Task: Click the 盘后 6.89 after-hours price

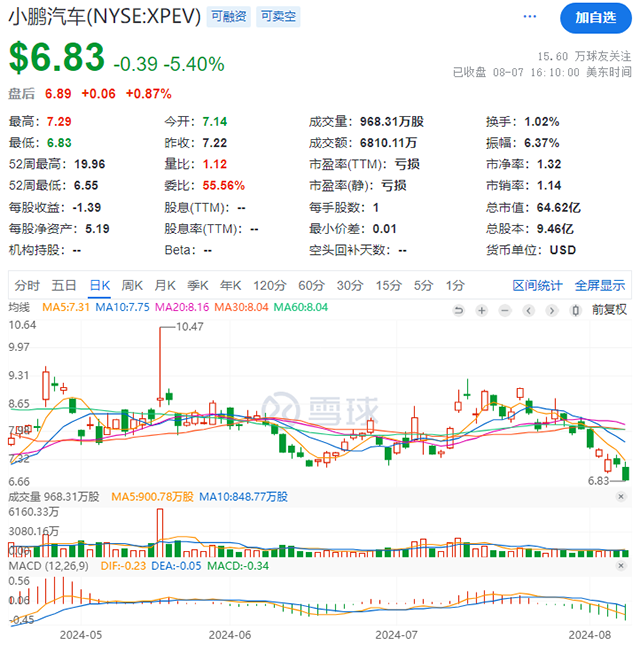Action: (x=58, y=94)
